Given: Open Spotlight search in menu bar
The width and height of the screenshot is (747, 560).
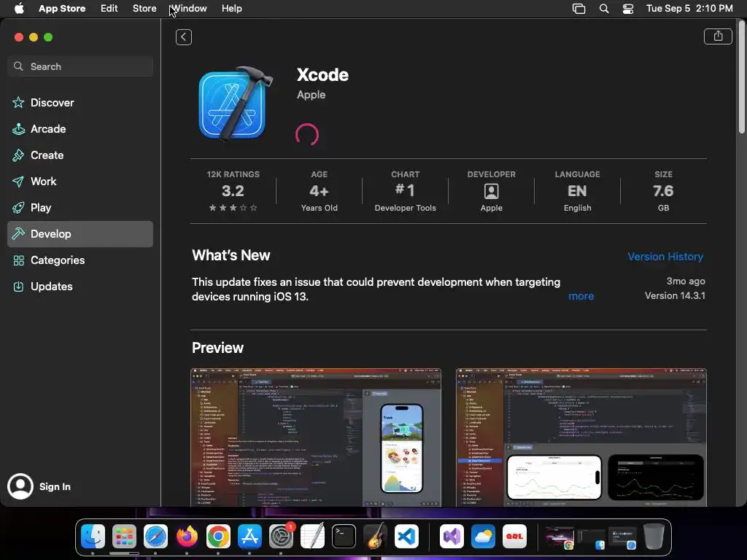Looking at the screenshot, I should (x=603, y=9).
